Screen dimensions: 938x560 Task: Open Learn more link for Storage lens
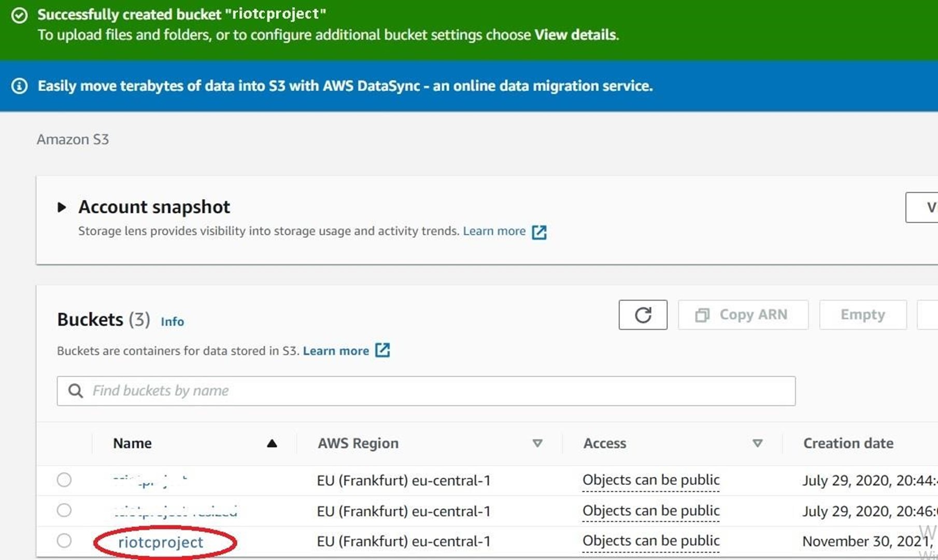click(x=494, y=231)
